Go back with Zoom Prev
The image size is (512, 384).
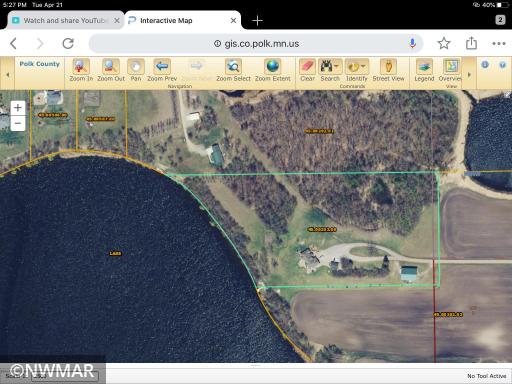(162, 70)
